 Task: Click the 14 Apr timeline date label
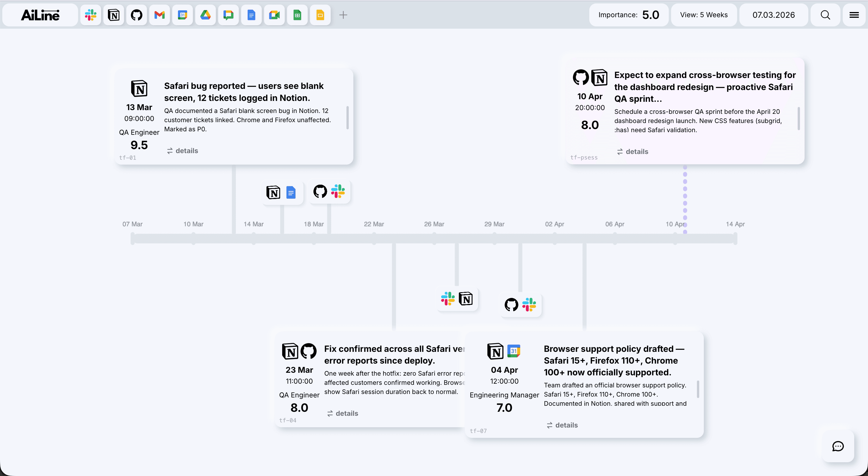coord(735,224)
